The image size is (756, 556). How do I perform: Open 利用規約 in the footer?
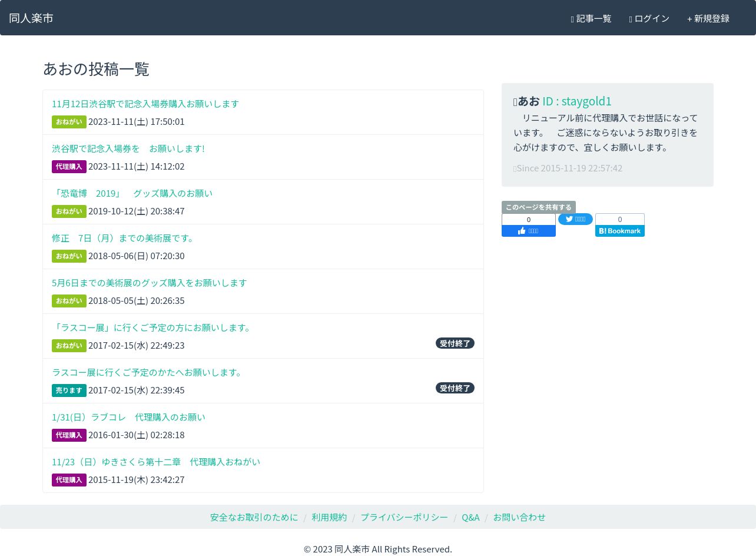click(x=329, y=517)
